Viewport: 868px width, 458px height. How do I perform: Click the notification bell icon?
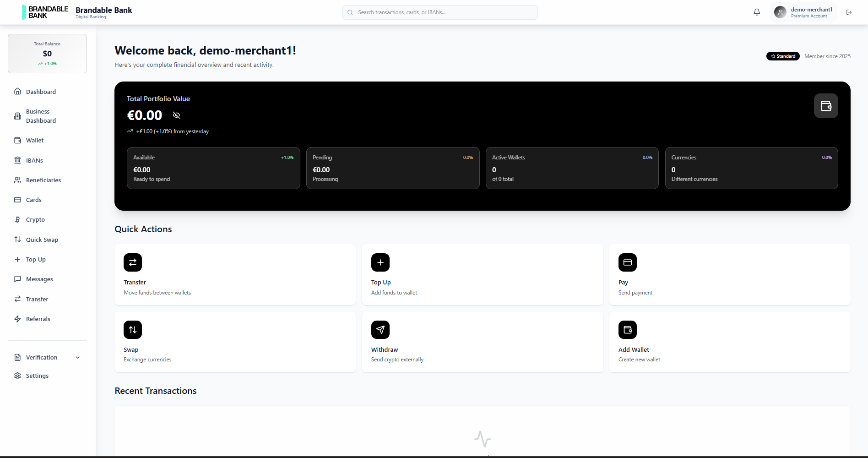point(756,12)
